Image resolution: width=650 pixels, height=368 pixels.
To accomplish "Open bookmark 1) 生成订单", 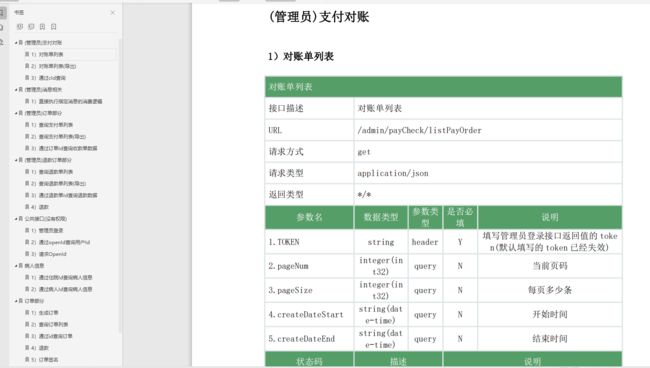I will [x=41, y=312].
